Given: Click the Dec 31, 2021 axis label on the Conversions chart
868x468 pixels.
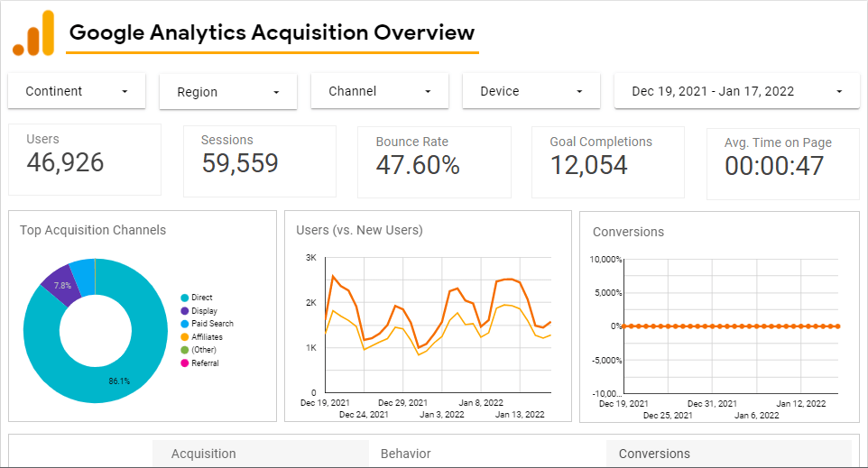Looking at the screenshot, I should point(712,404).
